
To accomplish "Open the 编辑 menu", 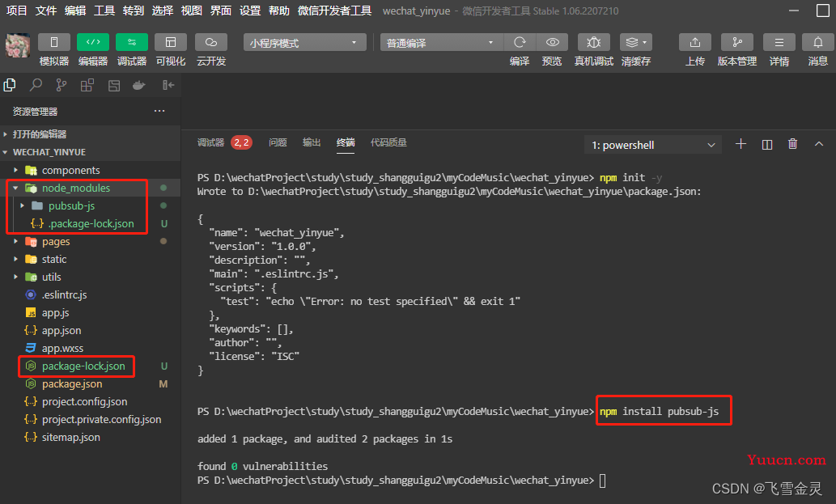I will [x=75, y=11].
